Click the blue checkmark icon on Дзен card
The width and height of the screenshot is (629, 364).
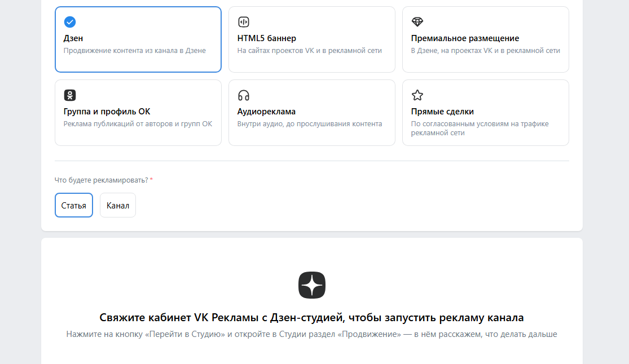[x=70, y=22]
